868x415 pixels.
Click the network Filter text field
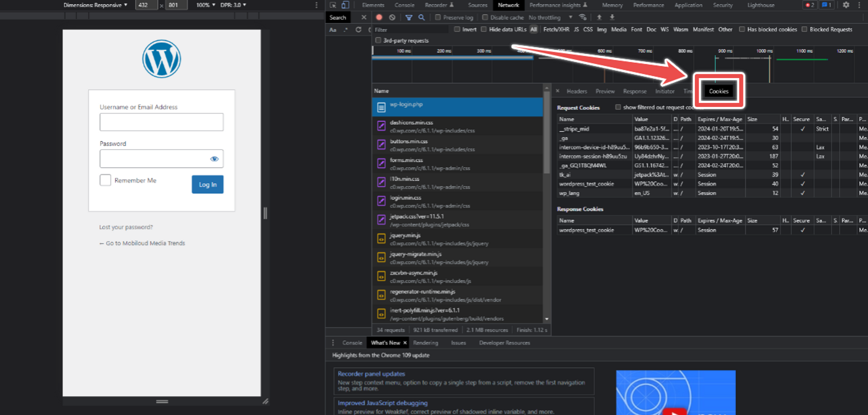click(x=411, y=29)
